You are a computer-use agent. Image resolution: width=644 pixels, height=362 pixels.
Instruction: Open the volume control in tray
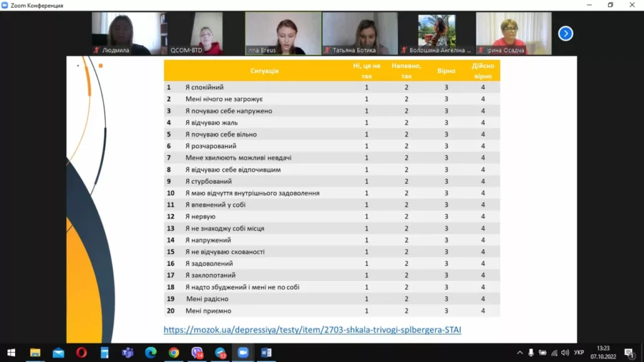click(x=565, y=353)
